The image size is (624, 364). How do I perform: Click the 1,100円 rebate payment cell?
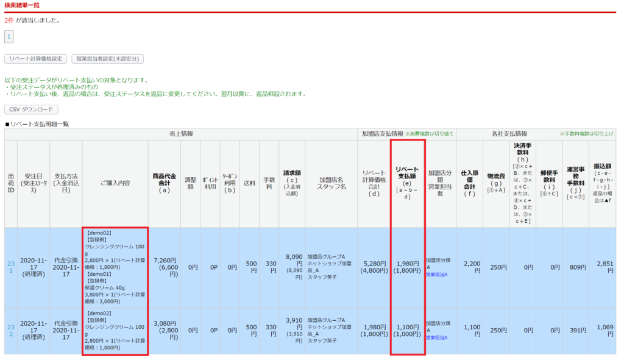(407, 331)
